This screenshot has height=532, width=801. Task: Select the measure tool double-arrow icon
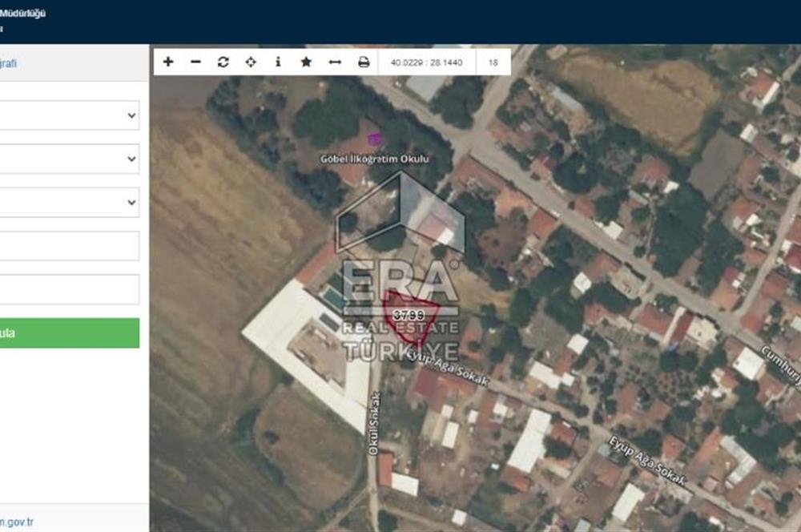click(x=334, y=60)
